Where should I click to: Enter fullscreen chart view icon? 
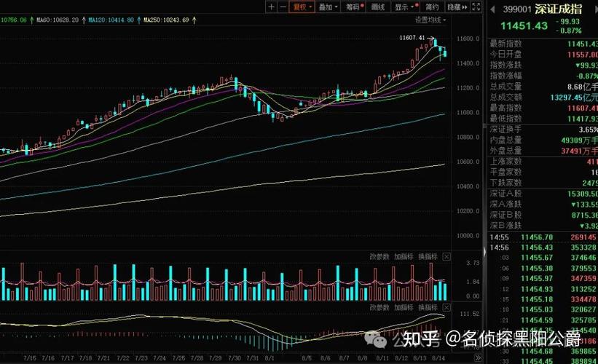477,7
